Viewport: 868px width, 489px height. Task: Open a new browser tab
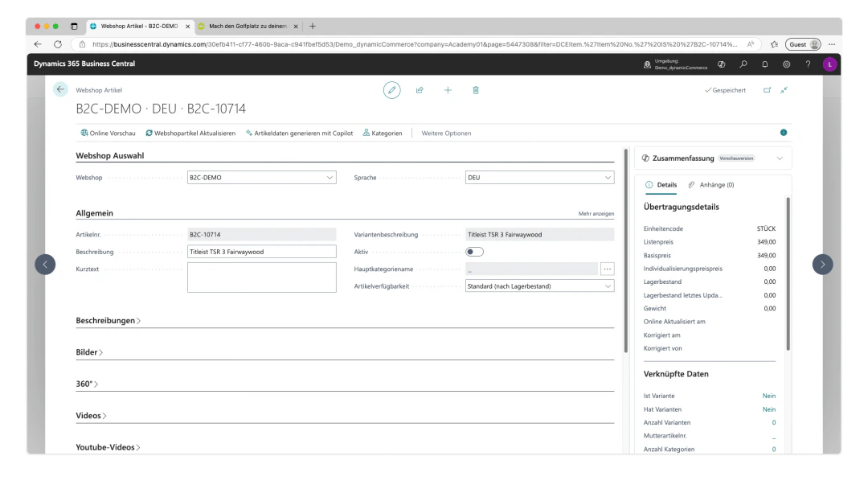[x=313, y=26]
